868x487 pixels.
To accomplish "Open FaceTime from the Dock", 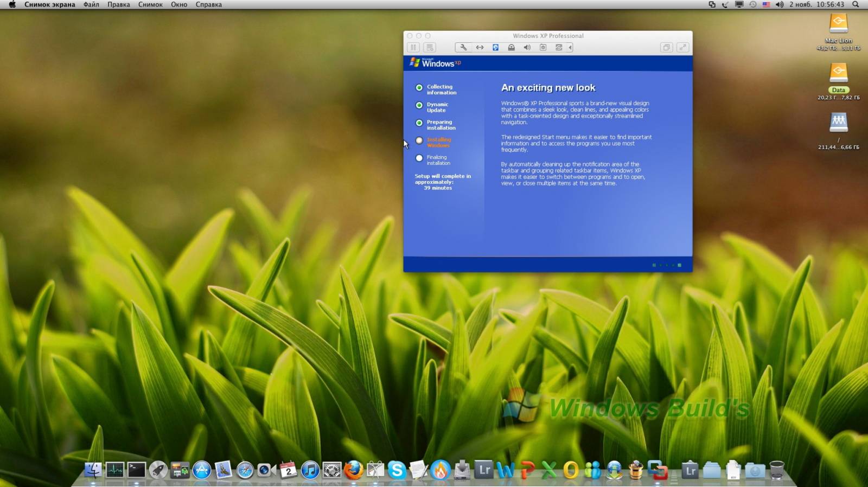I will pos(266,470).
